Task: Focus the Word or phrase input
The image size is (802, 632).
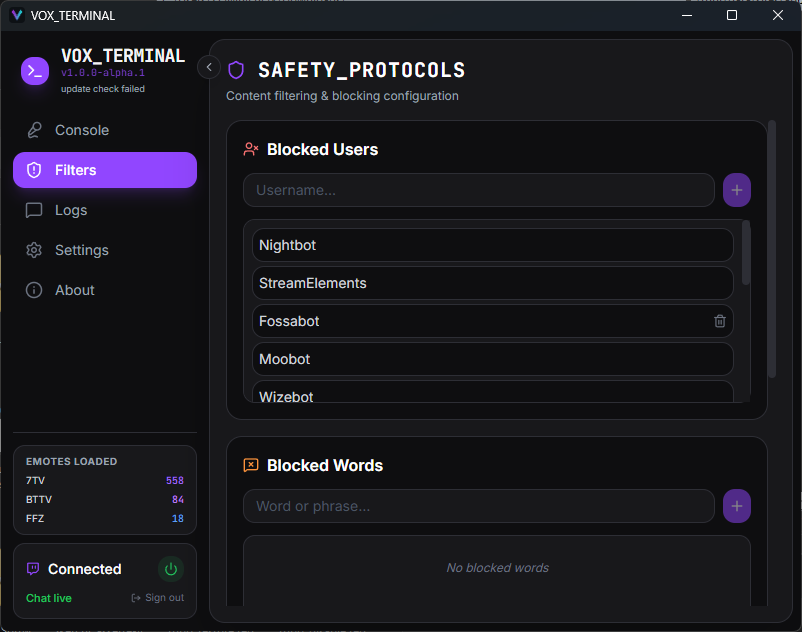Action: coord(479,506)
